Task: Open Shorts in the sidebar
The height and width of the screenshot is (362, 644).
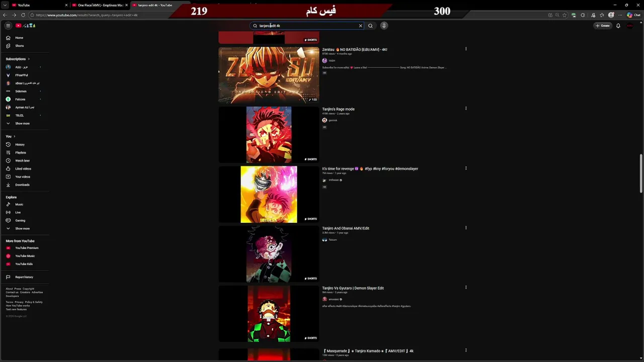Action: tap(24, 46)
